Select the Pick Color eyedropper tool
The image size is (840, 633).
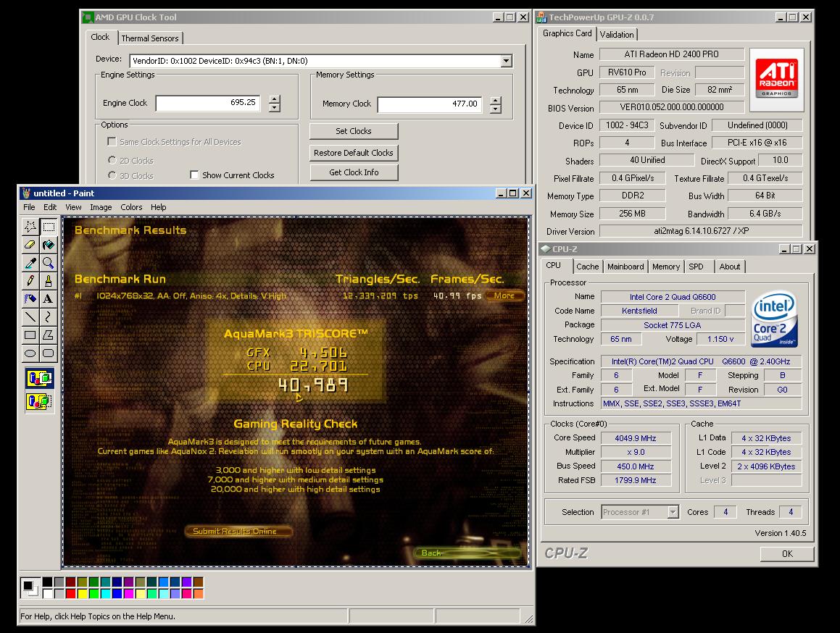click(x=30, y=262)
